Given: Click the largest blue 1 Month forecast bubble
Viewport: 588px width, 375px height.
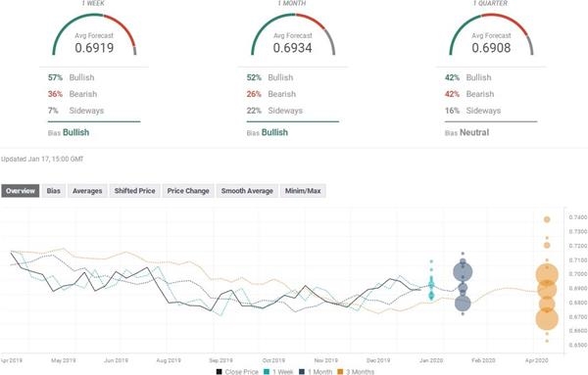Looking at the screenshot, I should [x=463, y=272].
